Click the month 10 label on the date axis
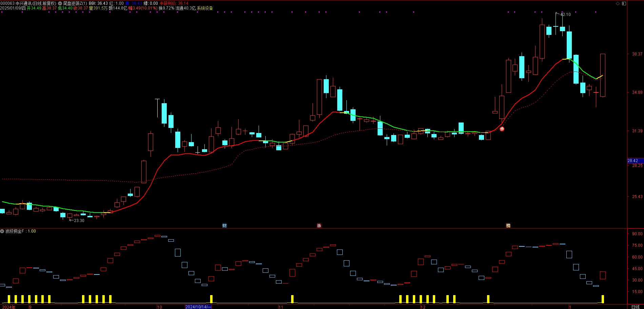This screenshot has width=644, height=309. point(160,307)
